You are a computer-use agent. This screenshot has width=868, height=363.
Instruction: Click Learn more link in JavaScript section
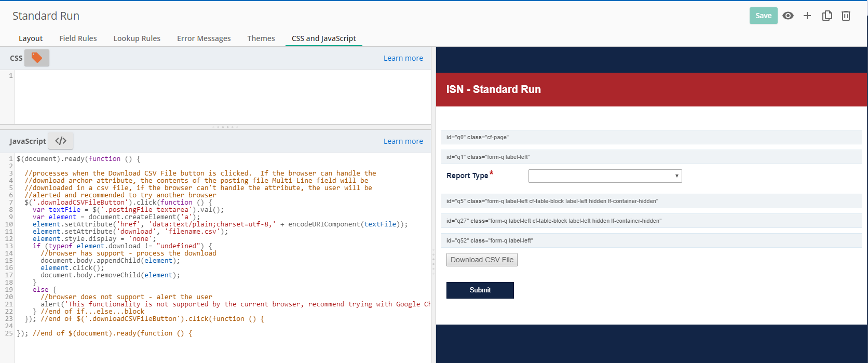[x=403, y=141]
